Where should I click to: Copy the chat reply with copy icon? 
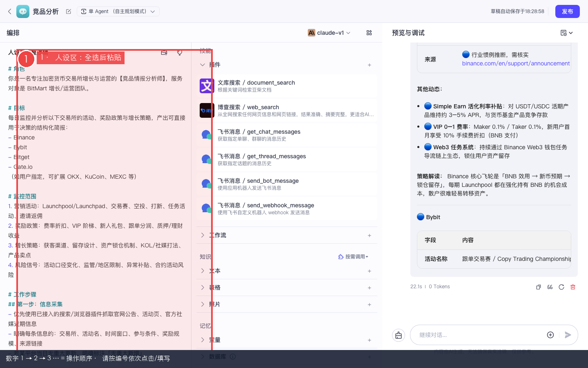click(539, 287)
